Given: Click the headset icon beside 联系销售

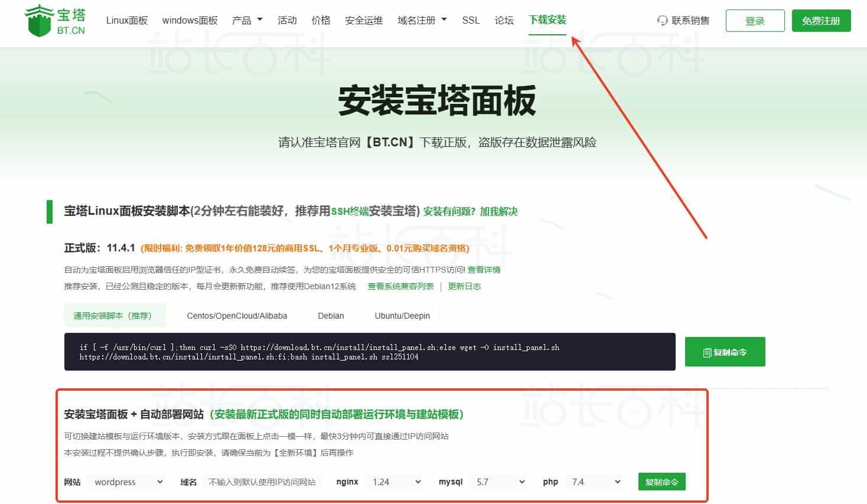Looking at the screenshot, I should click(x=662, y=21).
